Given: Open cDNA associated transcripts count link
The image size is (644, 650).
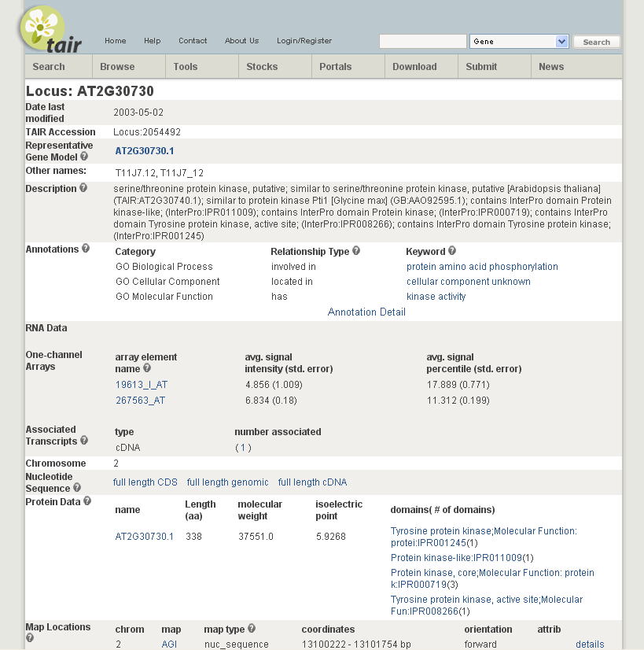Looking at the screenshot, I should click(243, 448).
